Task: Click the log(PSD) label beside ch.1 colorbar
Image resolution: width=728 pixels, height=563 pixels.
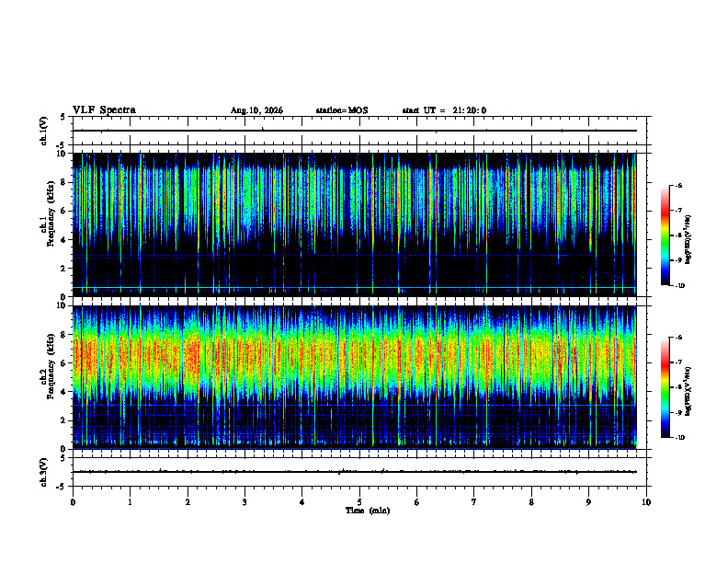Action: pyautogui.click(x=688, y=240)
